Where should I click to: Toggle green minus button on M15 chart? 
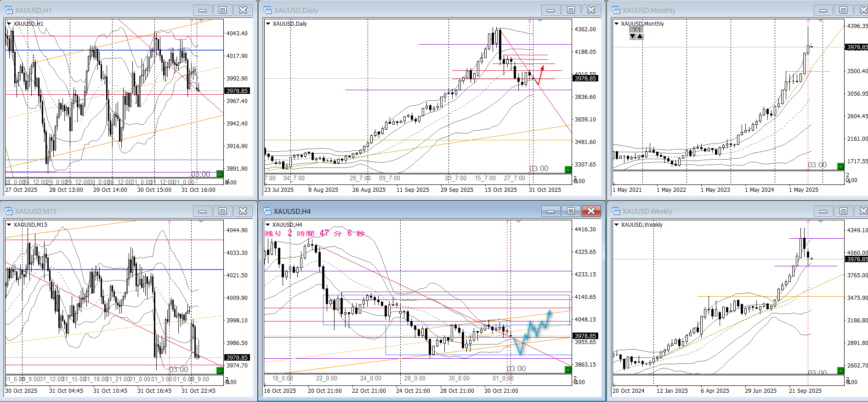pos(220,370)
